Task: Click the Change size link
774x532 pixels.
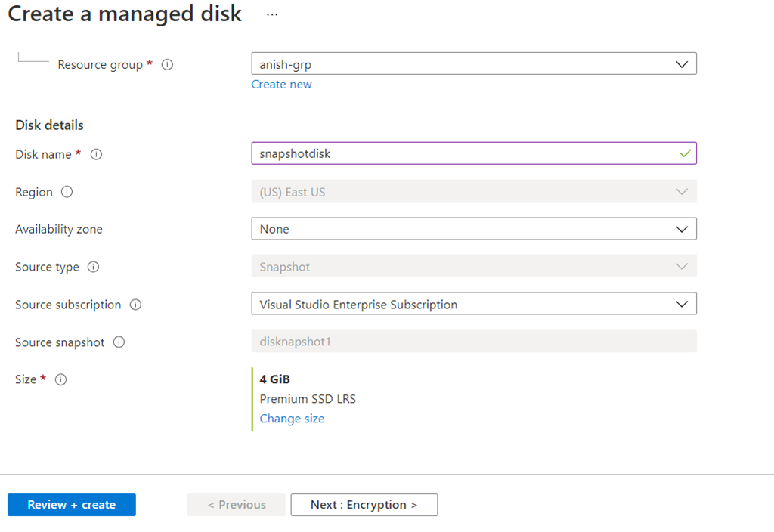Action: coord(292,418)
